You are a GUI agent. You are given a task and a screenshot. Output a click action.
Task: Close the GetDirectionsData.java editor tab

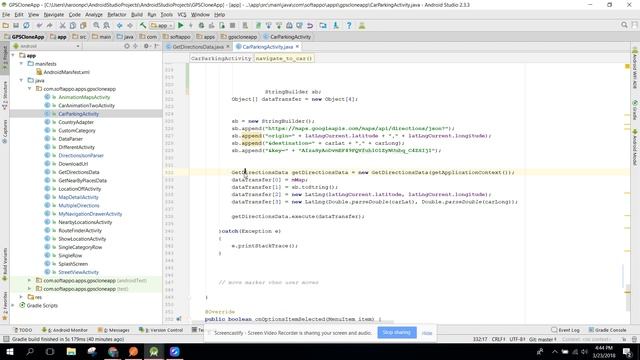[228, 47]
